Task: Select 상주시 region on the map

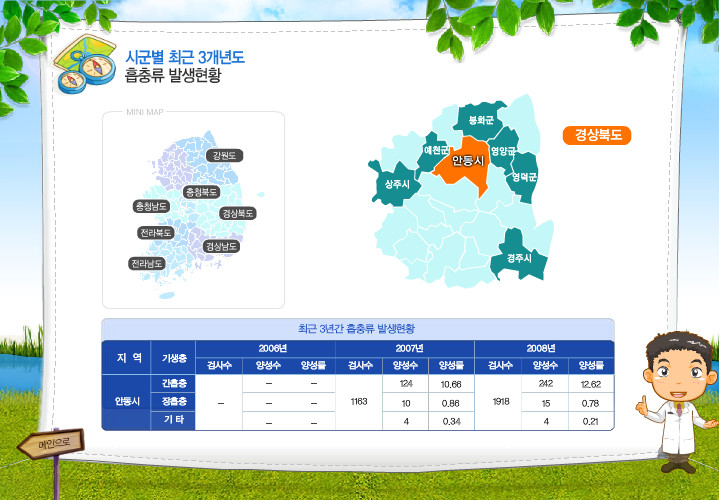Action: [390, 184]
